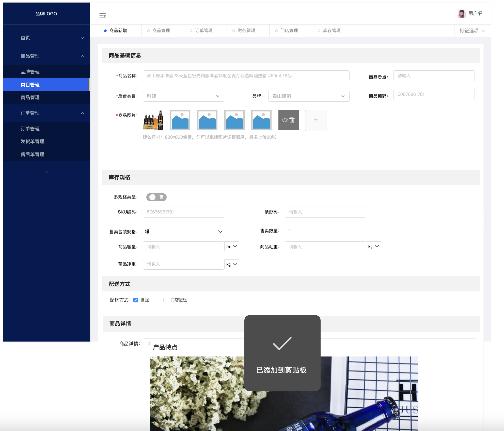Open 售后单管理 in the sidebar

click(x=46, y=155)
